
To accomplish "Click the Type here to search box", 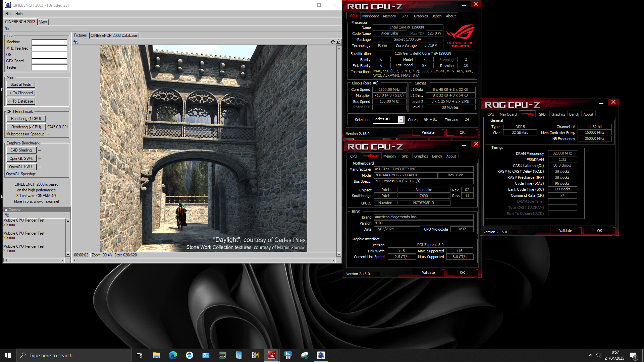I will [74, 355].
